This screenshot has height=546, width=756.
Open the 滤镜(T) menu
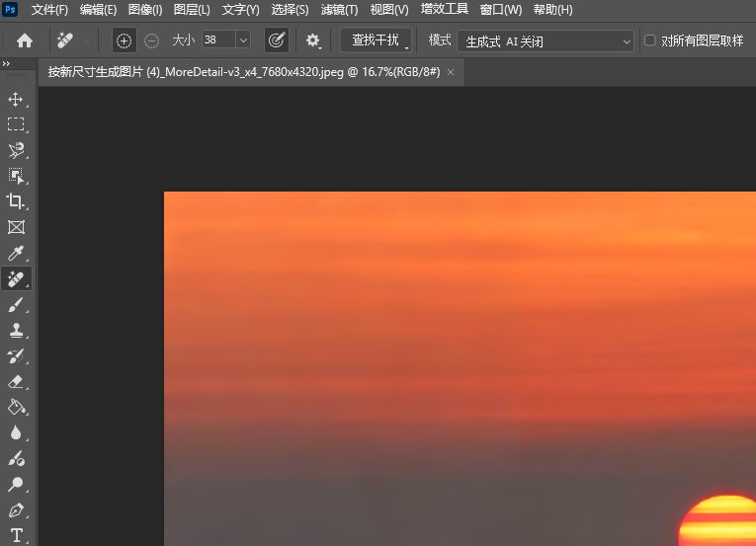[339, 10]
